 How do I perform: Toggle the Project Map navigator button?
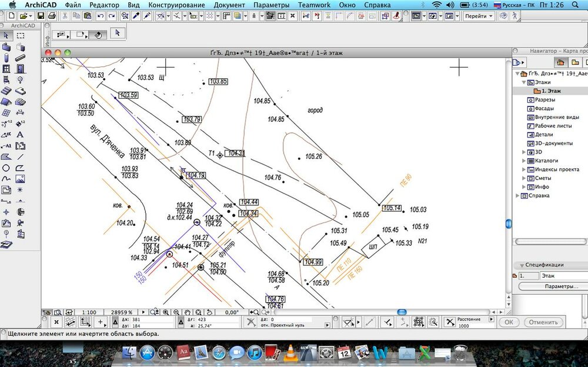click(x=560, y=62)
